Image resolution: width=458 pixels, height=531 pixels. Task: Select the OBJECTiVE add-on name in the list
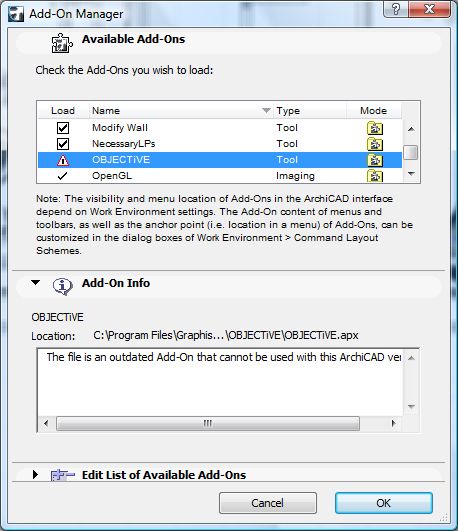point(121,160)
